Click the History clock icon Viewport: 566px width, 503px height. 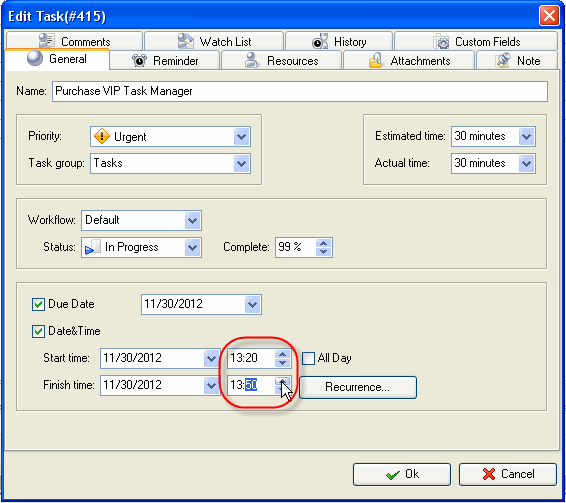click(320, 41)
